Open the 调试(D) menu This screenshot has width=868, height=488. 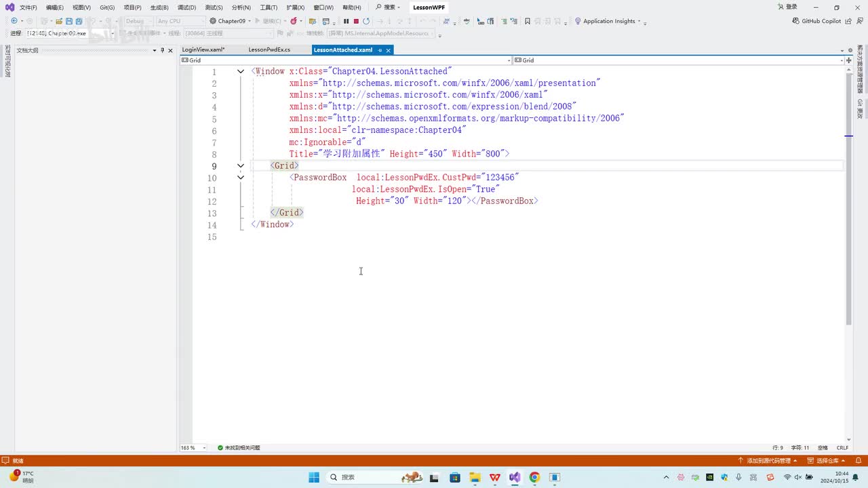point(186,7)
